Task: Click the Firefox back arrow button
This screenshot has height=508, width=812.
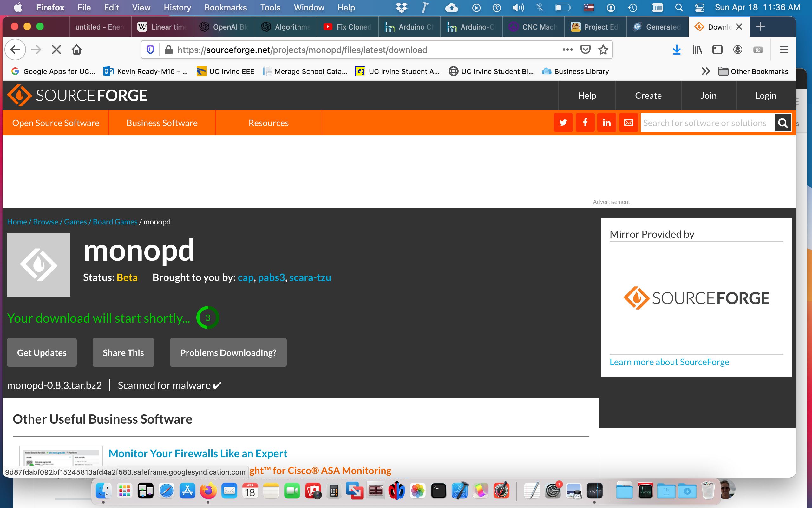Action: point(15,50)
